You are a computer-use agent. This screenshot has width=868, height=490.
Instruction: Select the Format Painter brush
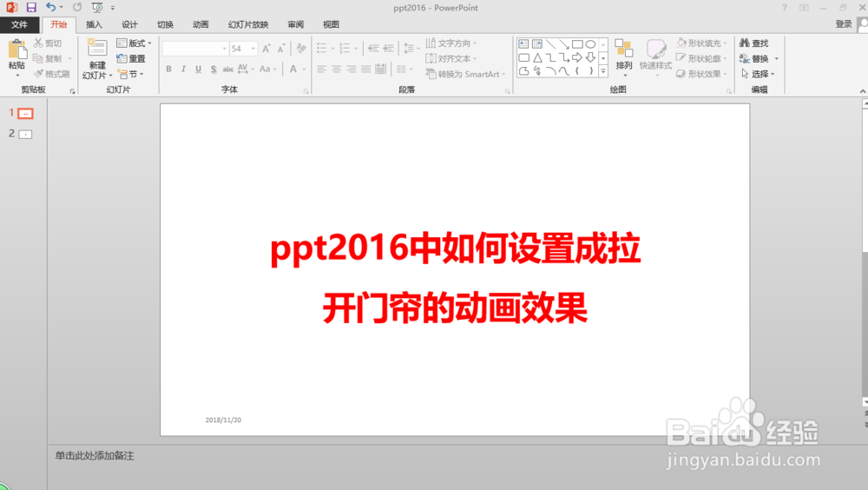pyautogui.click(x=38, y=74)
